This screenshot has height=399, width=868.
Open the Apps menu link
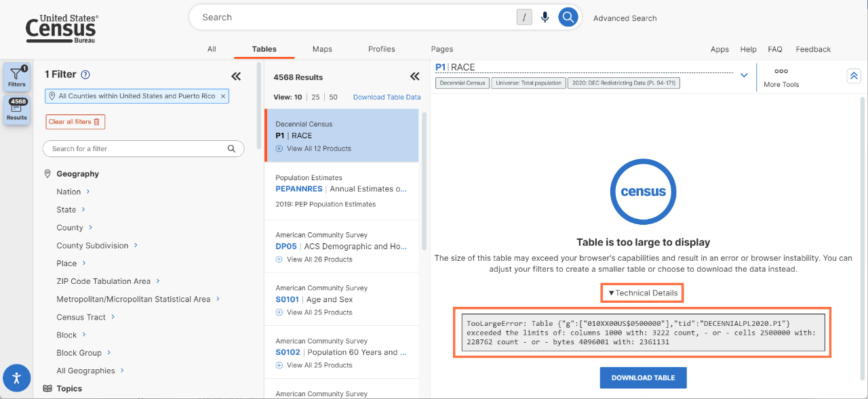pyautogui.click(x=719, y=49)
